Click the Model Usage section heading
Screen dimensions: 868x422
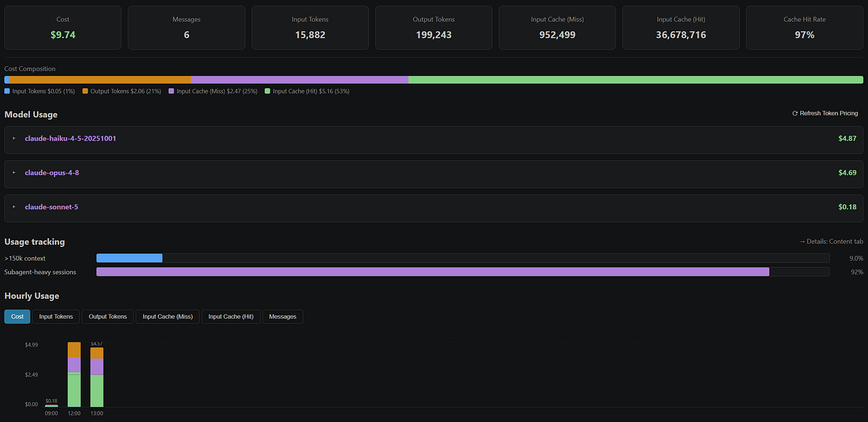coord(31,115)
